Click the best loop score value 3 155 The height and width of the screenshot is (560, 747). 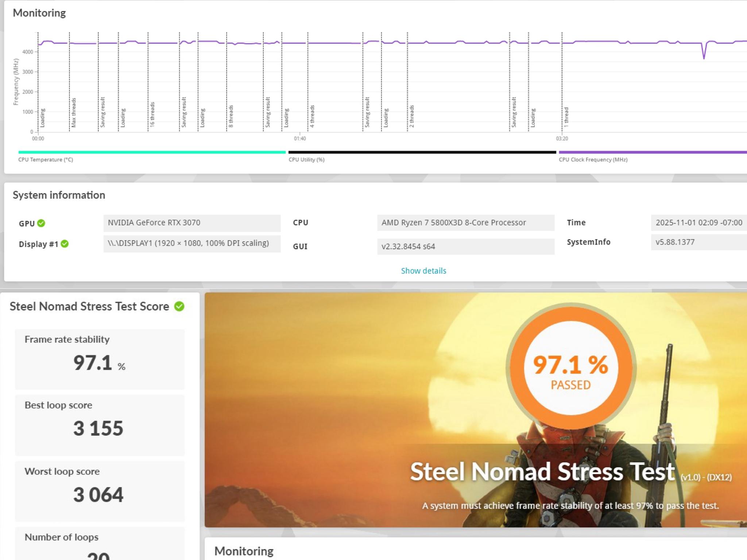[x=98, y=428]
